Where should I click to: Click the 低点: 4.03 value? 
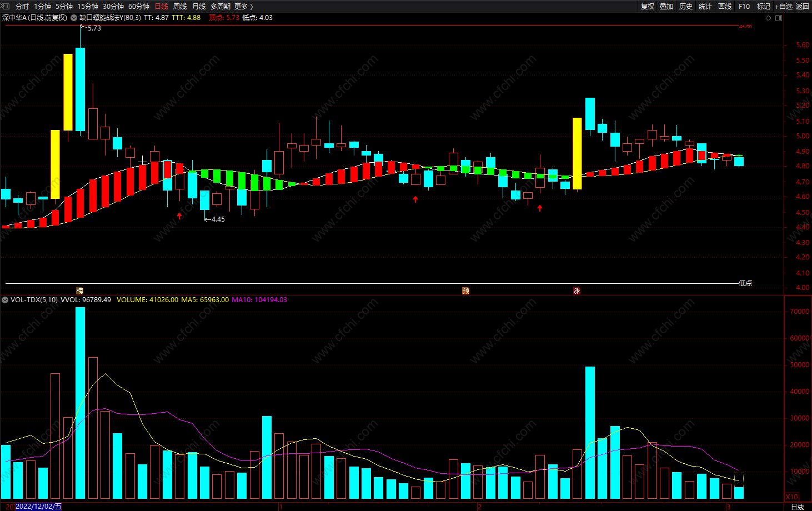click(257, 18)
